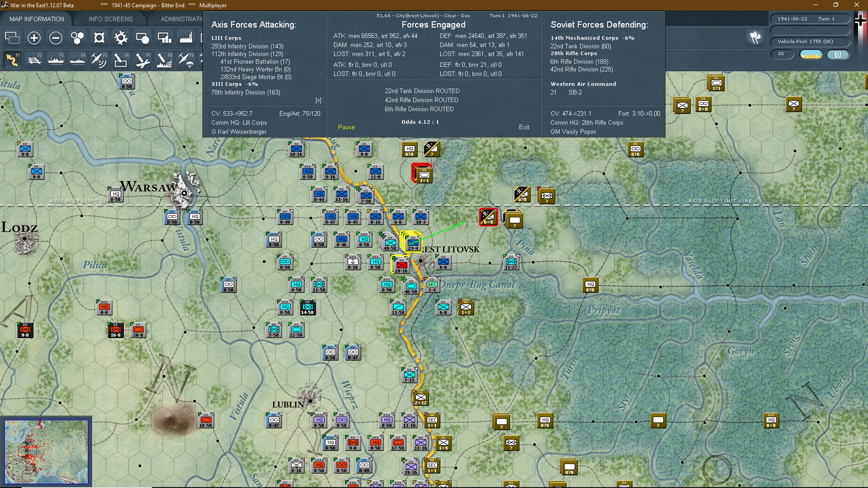Toggle the factory display icon

186,38
